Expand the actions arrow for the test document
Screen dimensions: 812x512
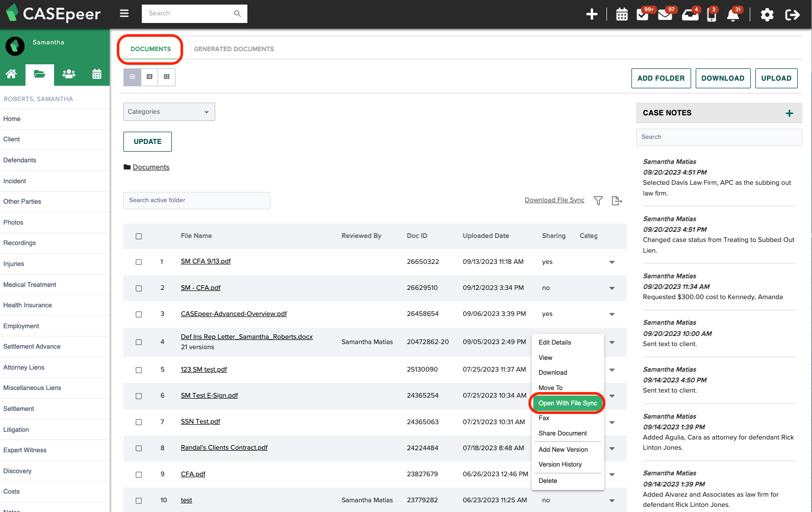pos(612,501)
